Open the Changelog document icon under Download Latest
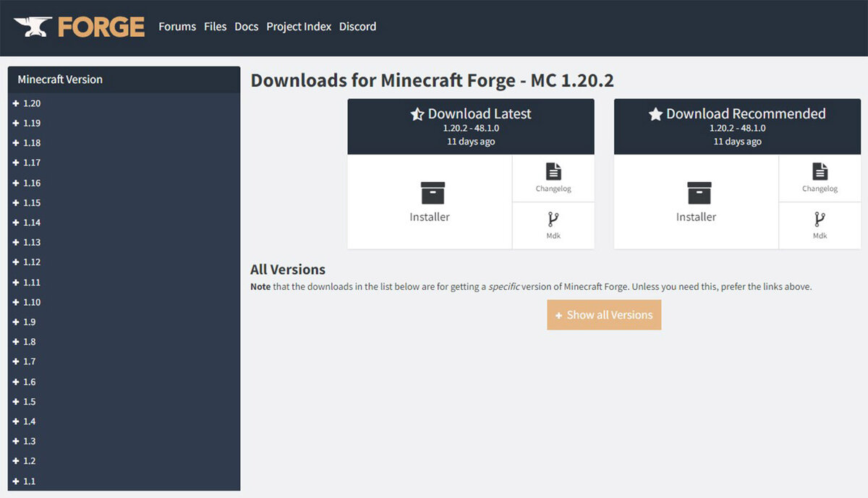 point(553,171)
